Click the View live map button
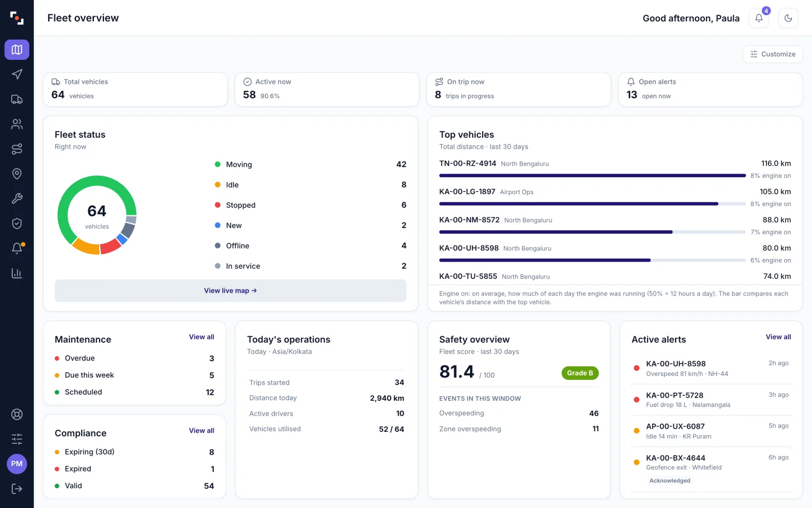This screenshot has width=812, height=508. (230, 291)
